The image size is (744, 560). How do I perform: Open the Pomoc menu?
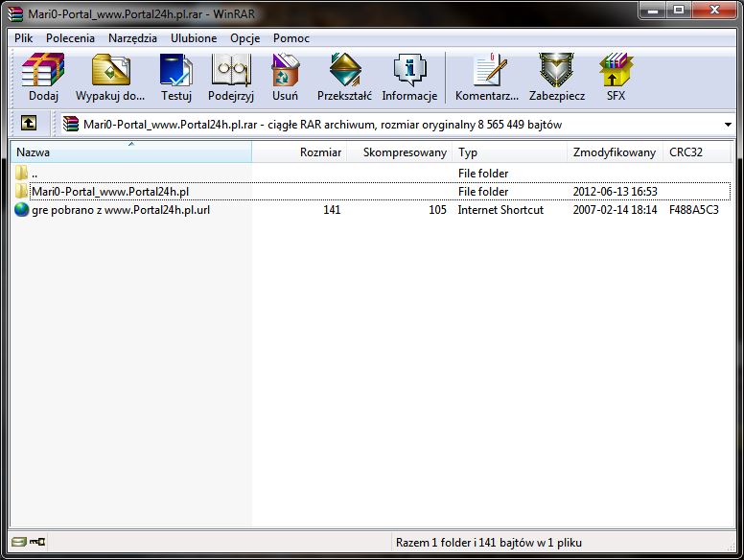coord(291,38)
